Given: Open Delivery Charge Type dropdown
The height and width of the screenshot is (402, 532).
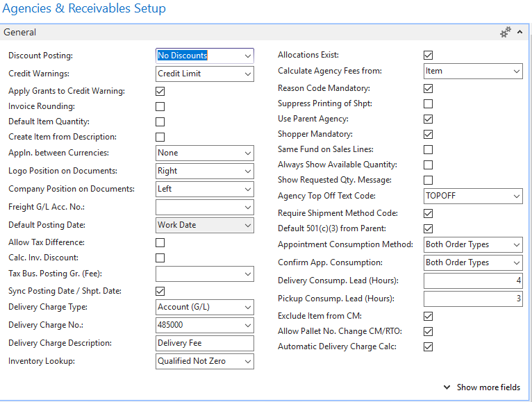Looking at the screenshot, I should (x=248, y=307).
